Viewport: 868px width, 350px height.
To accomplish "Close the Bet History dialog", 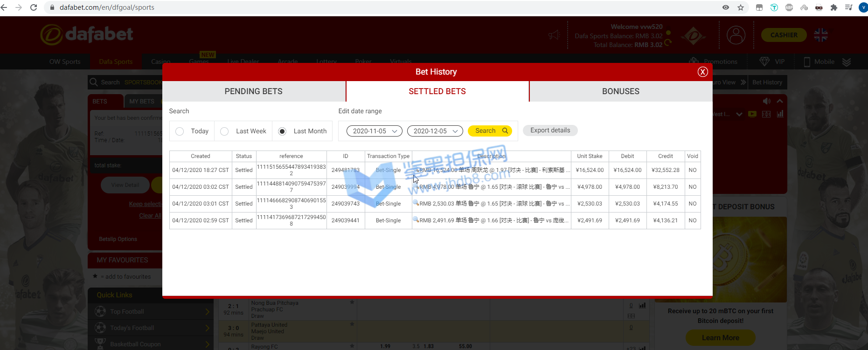I will pyautogui.click(x=702, y=72).
